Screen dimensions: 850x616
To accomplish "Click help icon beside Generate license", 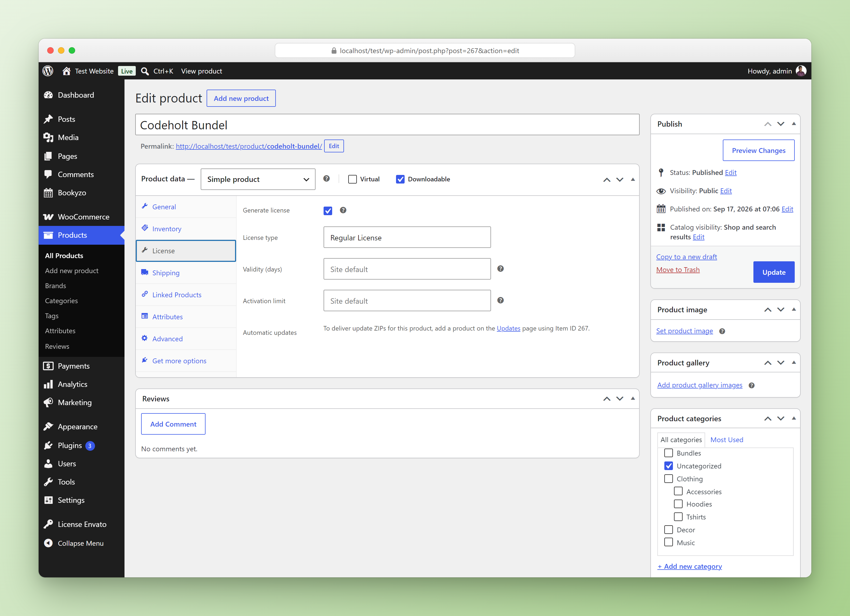I will point(343,210).
